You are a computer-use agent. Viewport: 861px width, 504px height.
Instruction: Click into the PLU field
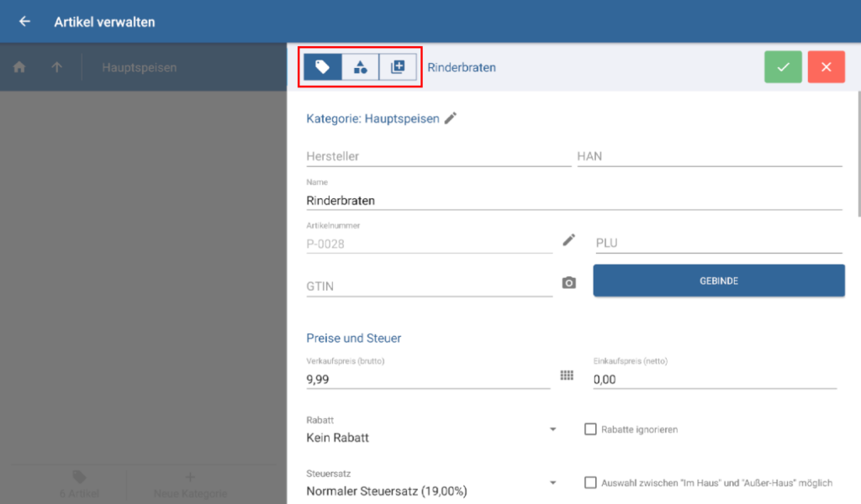pos(718,243)
